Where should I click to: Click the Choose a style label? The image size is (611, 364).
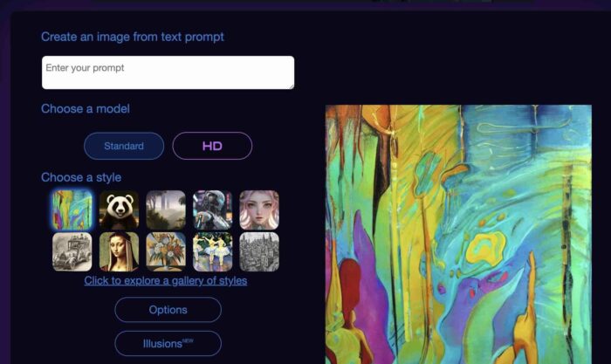pos(81,177)
